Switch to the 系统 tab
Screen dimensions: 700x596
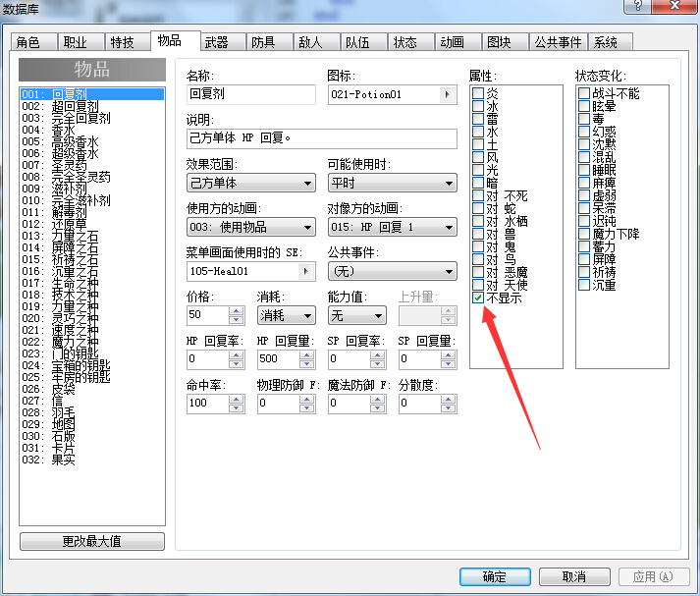611,42
